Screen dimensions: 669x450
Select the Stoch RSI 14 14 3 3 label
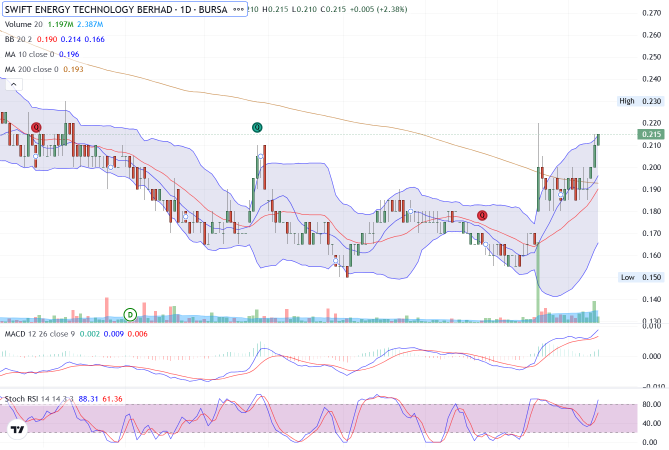point(39,399)
